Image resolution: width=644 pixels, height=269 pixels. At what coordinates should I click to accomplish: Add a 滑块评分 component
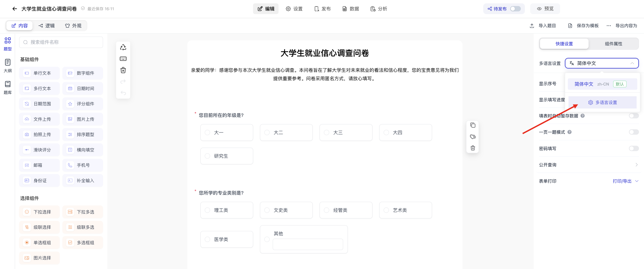point(39,150)
